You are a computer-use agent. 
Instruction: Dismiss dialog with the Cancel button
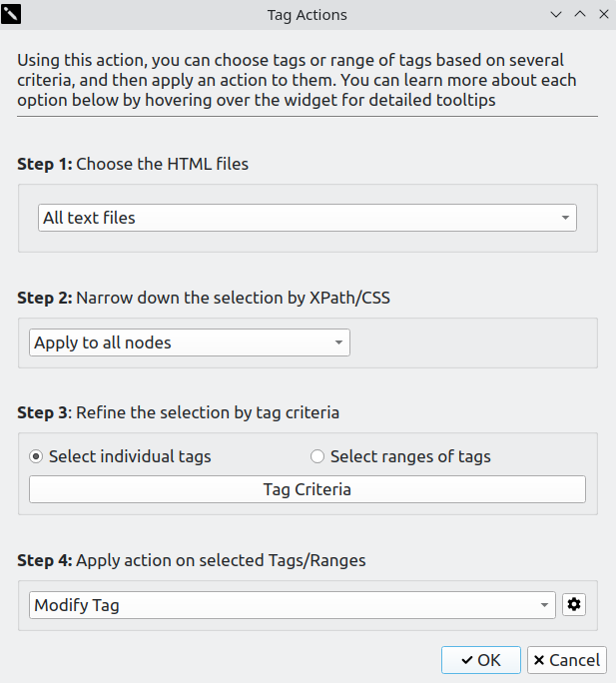[x=566, y=660]
